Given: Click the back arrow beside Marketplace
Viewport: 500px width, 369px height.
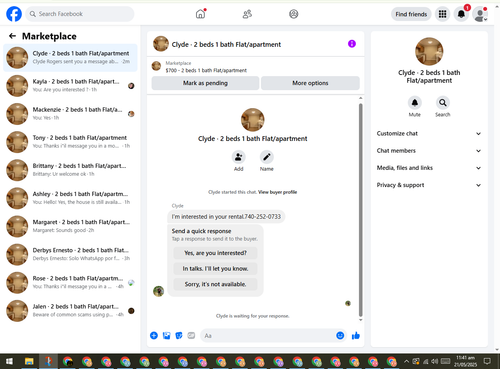Looking at the screenshot, I should coord(12,36).
